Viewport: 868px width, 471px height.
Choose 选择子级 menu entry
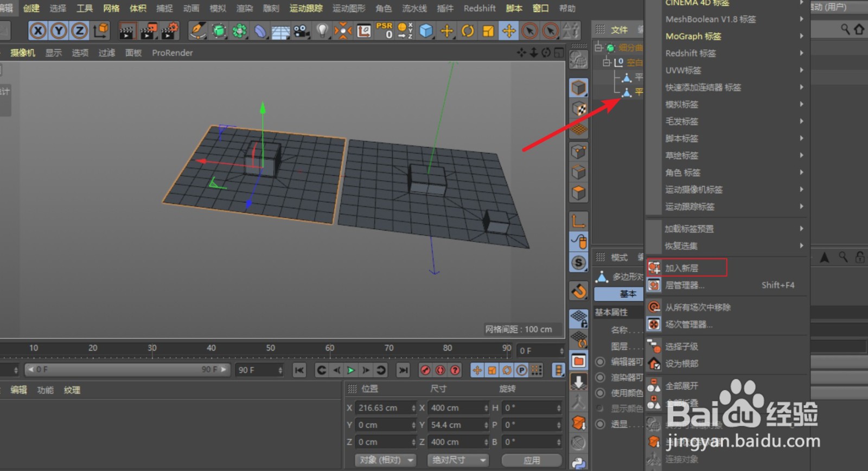pyautogui.click(x=727, y=346)
